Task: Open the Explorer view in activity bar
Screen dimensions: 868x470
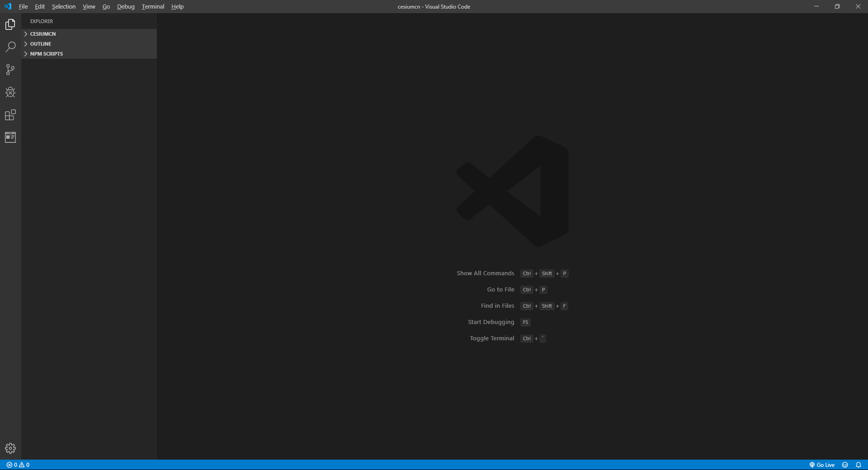Action: (10, 24)
